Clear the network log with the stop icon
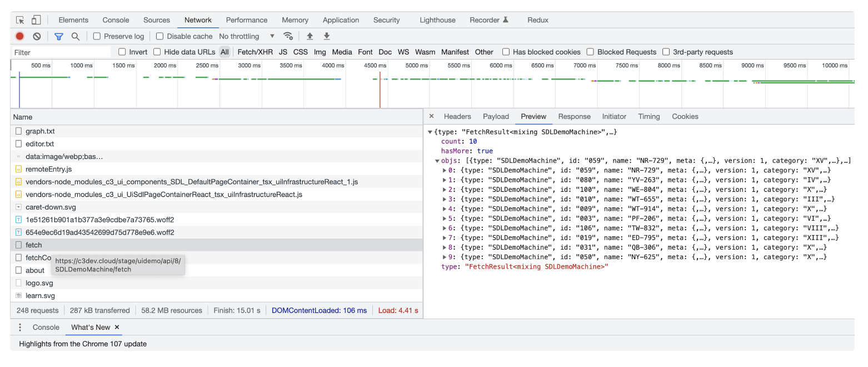The height and width of the screenshot is (367, 868). click(x=37, y=36)
